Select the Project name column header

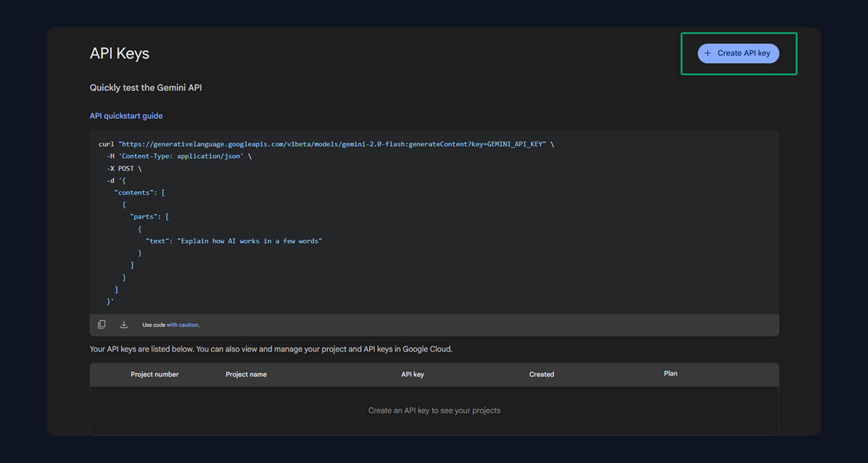[x=246, y=374]
